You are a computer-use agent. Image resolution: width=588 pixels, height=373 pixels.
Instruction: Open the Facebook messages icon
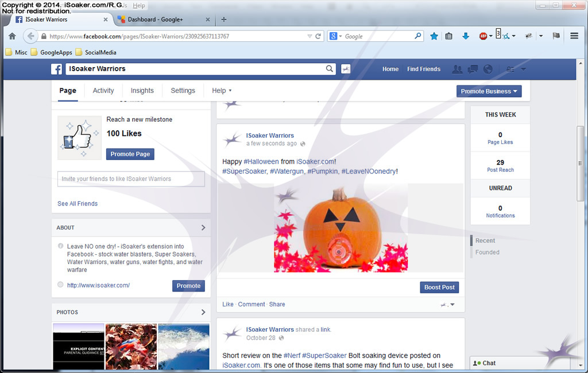point(473,69)
